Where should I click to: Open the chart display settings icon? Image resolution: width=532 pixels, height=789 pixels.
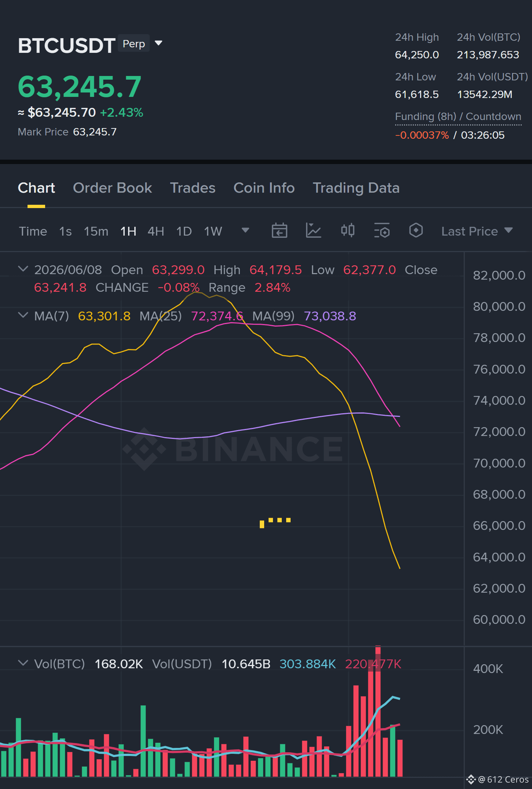tap(382, 231)
